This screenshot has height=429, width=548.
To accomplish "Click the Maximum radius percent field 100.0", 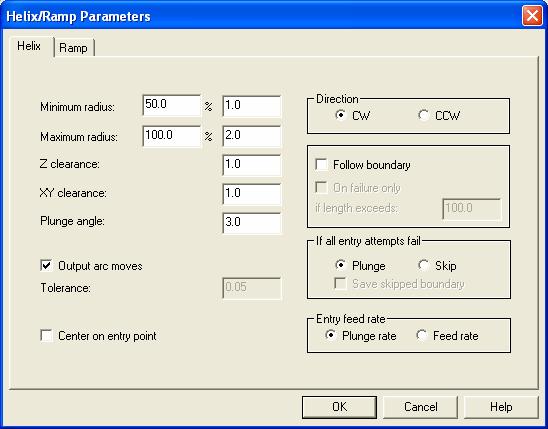I will click(172, 136).
